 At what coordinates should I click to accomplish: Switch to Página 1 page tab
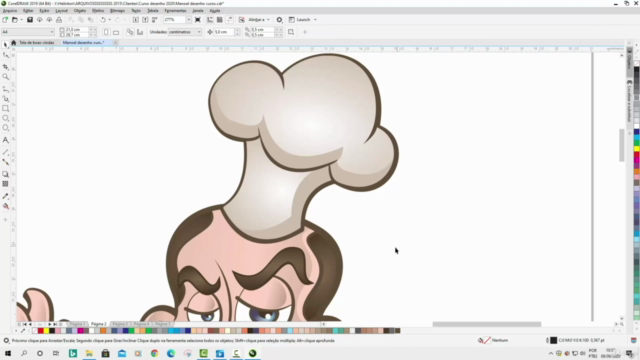click(x=77, y=324)
